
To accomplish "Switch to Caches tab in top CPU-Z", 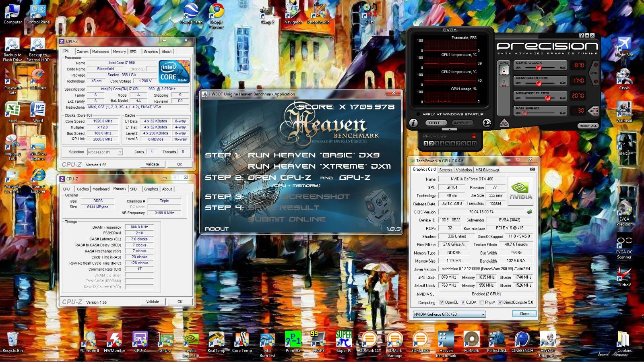I will (x=83, y=52).
